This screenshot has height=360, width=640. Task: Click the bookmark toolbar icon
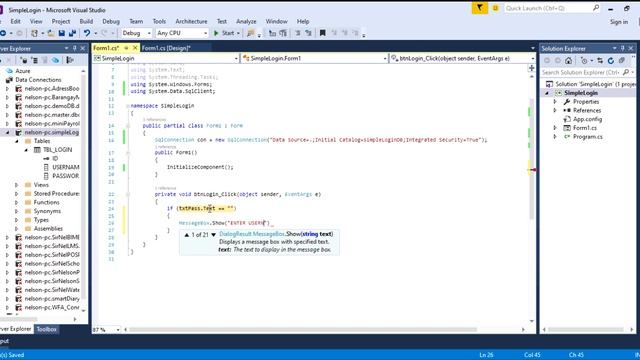(322, 33)
